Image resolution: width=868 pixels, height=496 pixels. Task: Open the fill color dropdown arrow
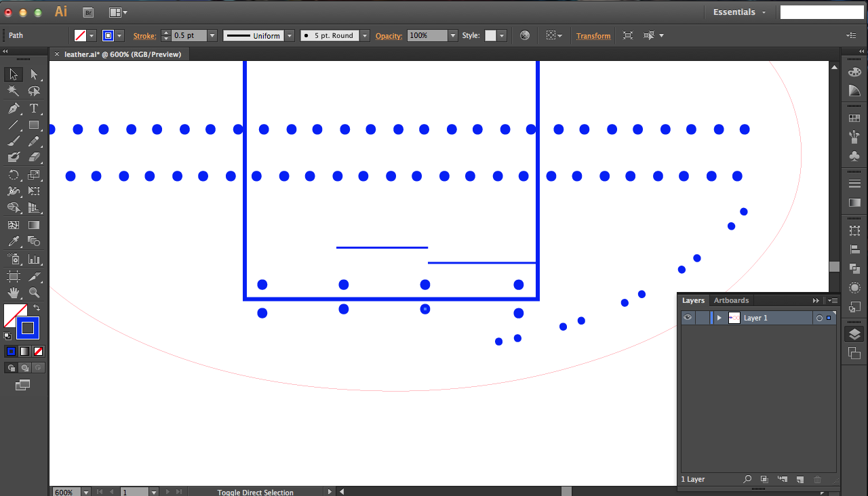(92, 35)
